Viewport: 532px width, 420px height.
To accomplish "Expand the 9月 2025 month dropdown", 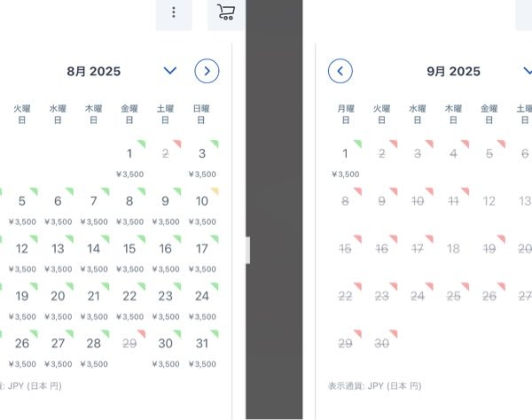I will pyautogui.click(x=528, y=71).
